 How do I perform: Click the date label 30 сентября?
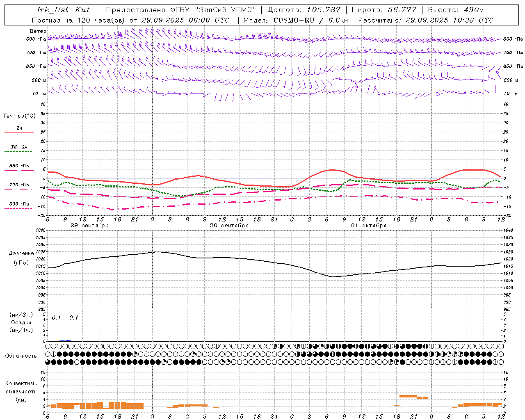(x=229, y=226)
